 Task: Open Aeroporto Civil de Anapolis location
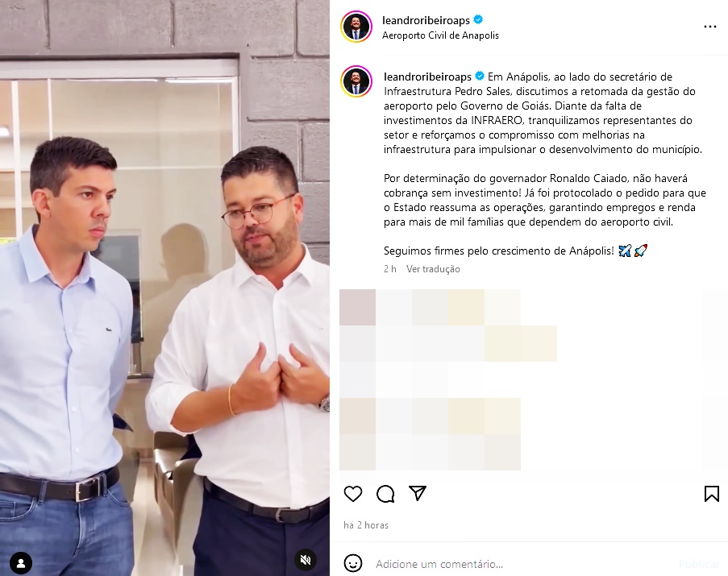440,35
